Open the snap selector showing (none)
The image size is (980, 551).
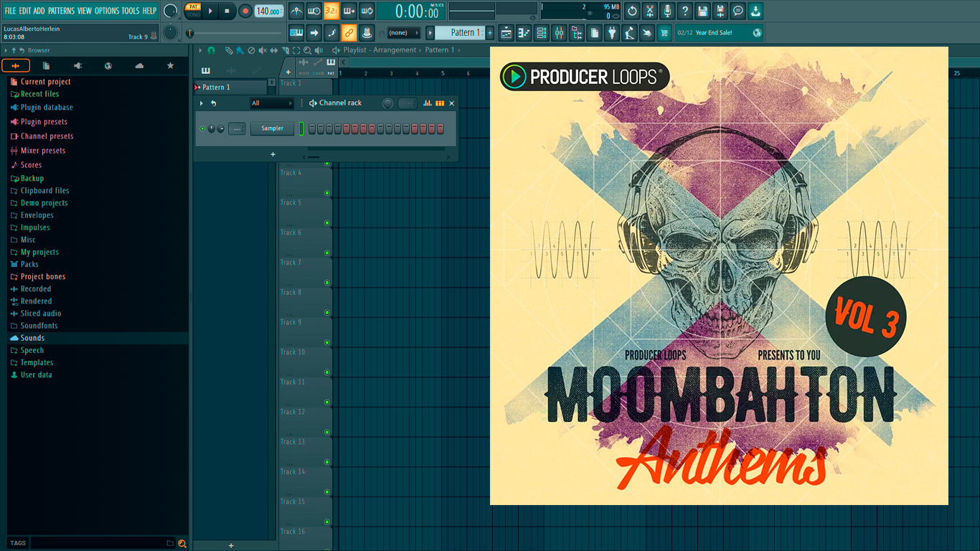(403, 32)
